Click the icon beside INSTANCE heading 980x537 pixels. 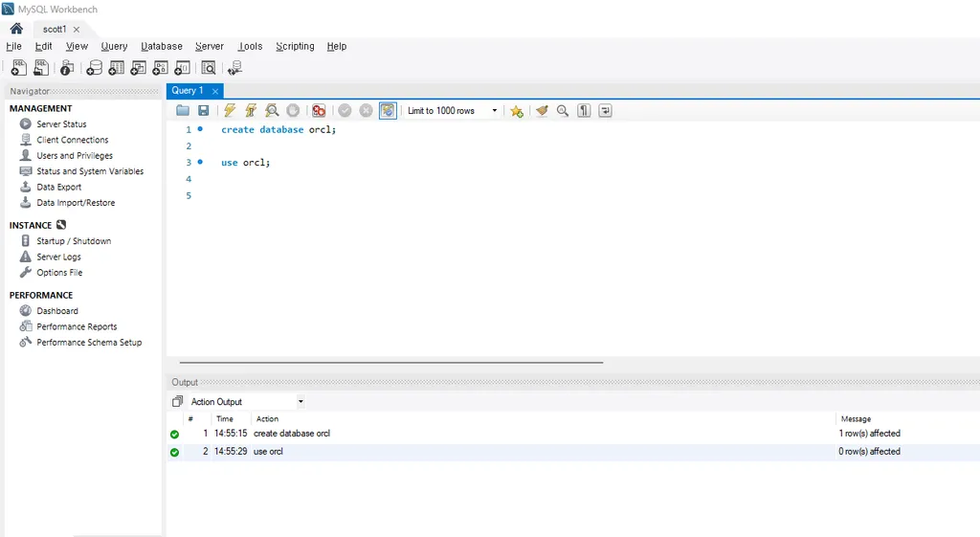[x=61, y=224]
